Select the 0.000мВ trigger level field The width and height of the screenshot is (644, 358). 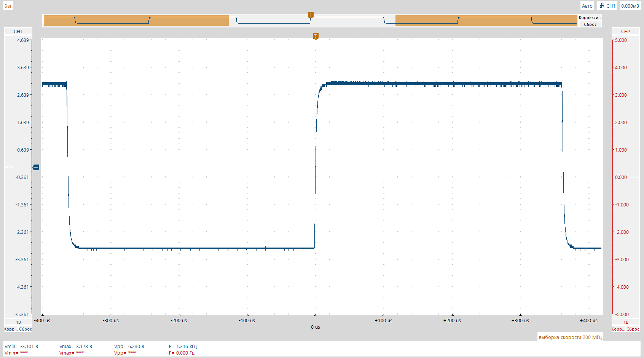[x=630, y=6]
